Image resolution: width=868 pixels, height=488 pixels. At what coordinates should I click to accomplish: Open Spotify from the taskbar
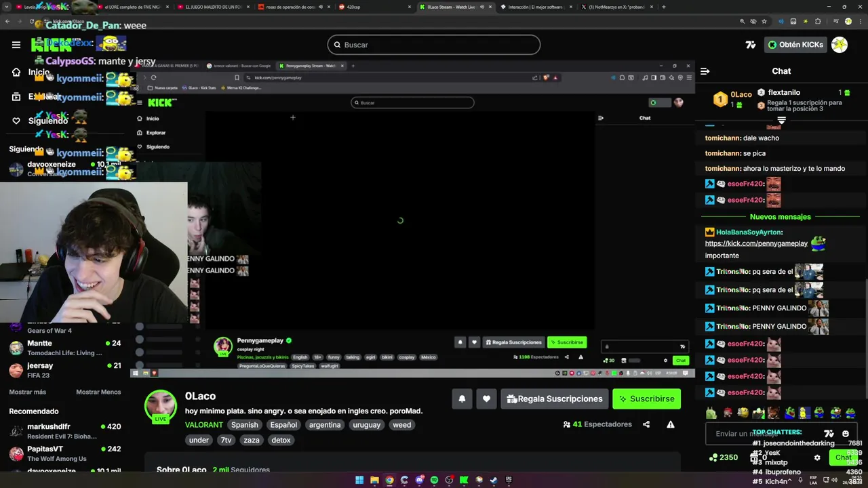434,480
